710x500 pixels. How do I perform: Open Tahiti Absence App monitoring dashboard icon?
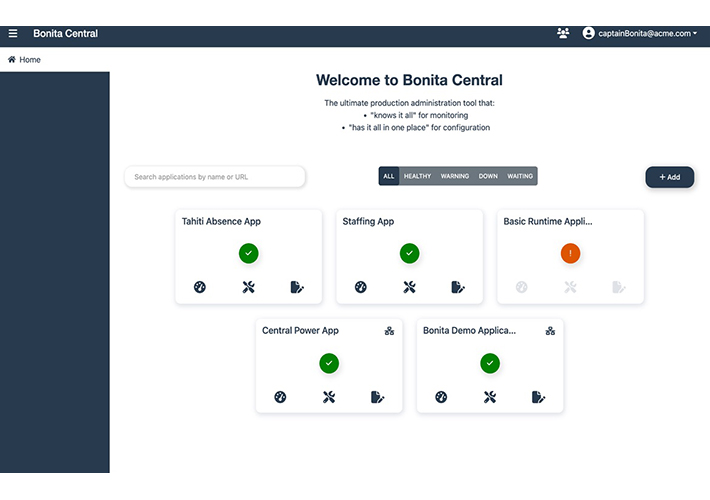tap(200, 287)
